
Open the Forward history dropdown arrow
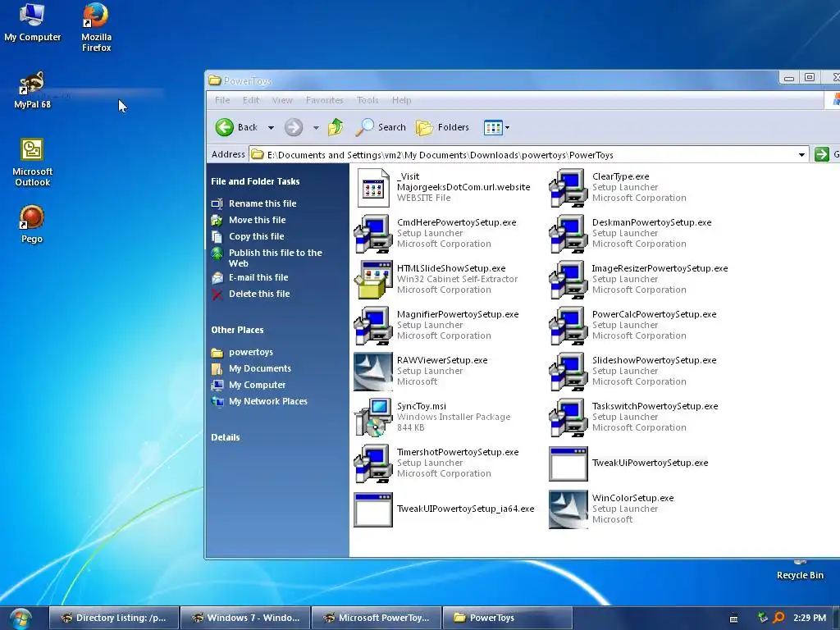pos(316,127)
